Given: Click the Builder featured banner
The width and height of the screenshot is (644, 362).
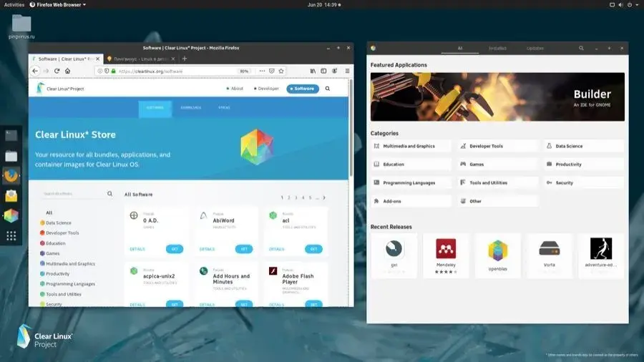Looking at the screenshot, I should pyautogui.click(x=497, y=97).
